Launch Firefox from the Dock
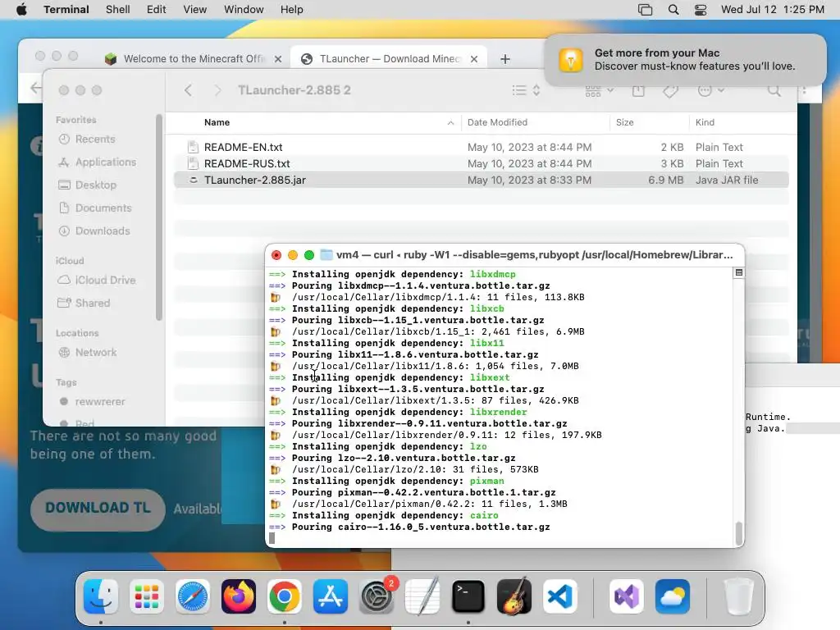Viewport: 840px width, 630px height. [239, 596]
